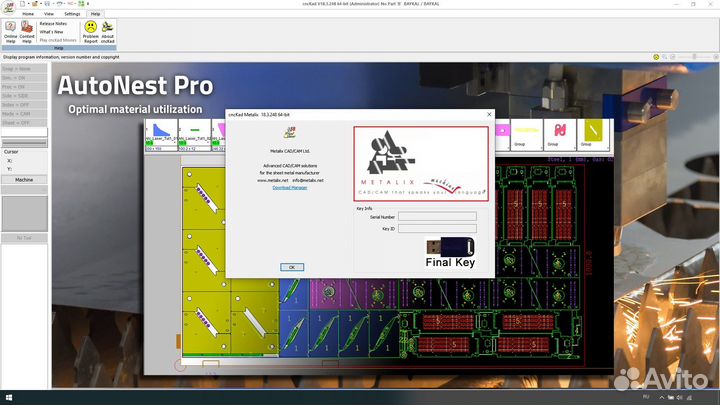This screenshot has width=720, height=405.
Task: Open the Problem Report smiley icon
Action: 91,31
